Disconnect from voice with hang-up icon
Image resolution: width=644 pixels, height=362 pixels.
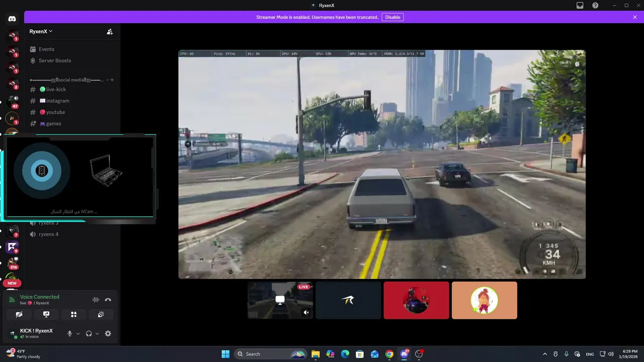108,300
